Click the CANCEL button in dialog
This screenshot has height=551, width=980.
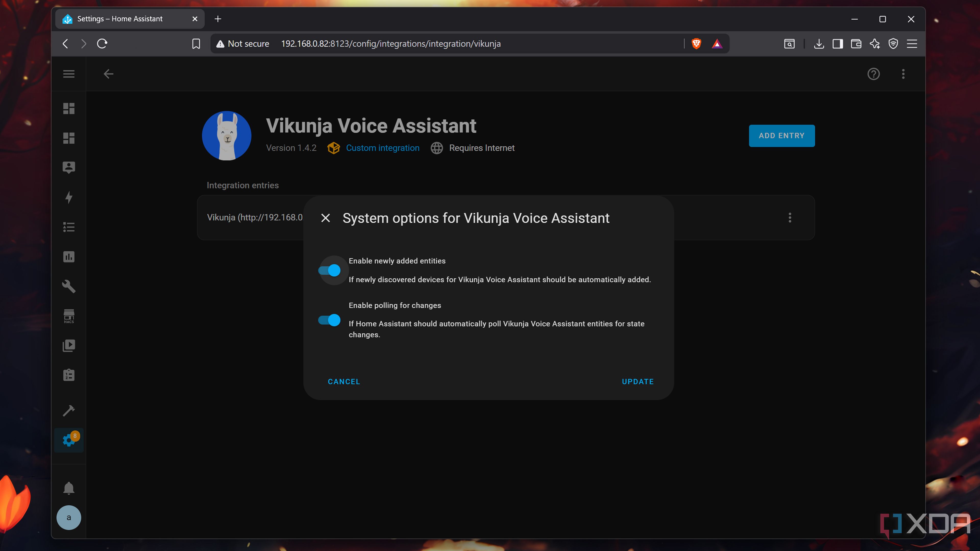click(344, 381)
